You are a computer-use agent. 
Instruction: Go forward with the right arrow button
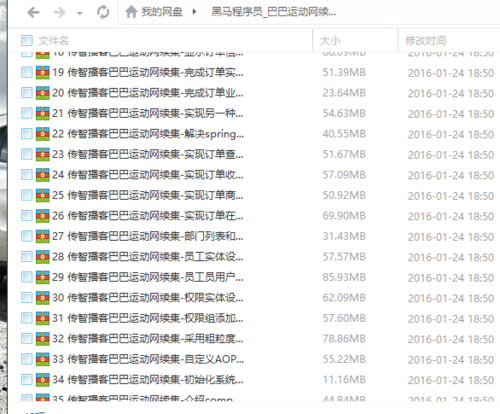click(x=60, y=13)
